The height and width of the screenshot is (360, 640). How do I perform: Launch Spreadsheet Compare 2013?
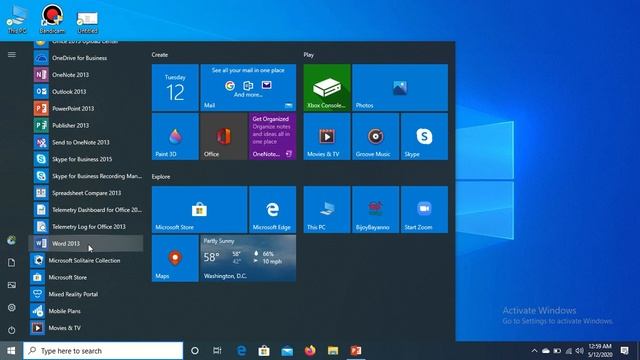coord(86,193)
